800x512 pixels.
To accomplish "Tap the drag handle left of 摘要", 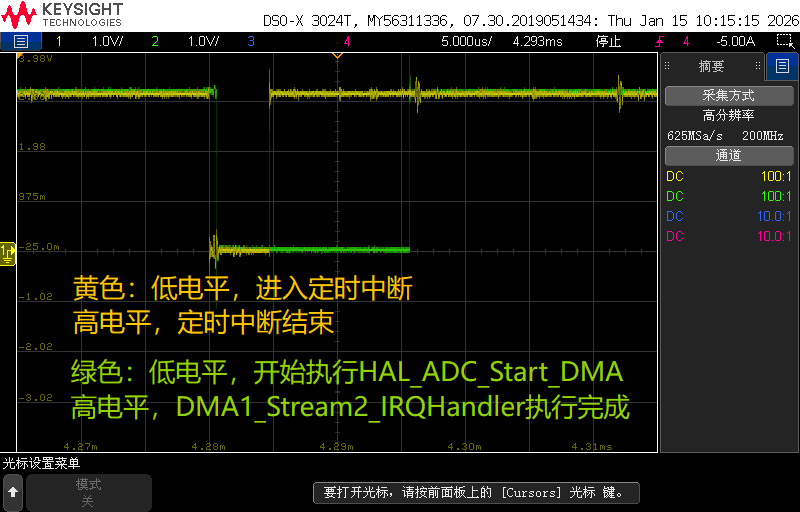I will (667, 66).
